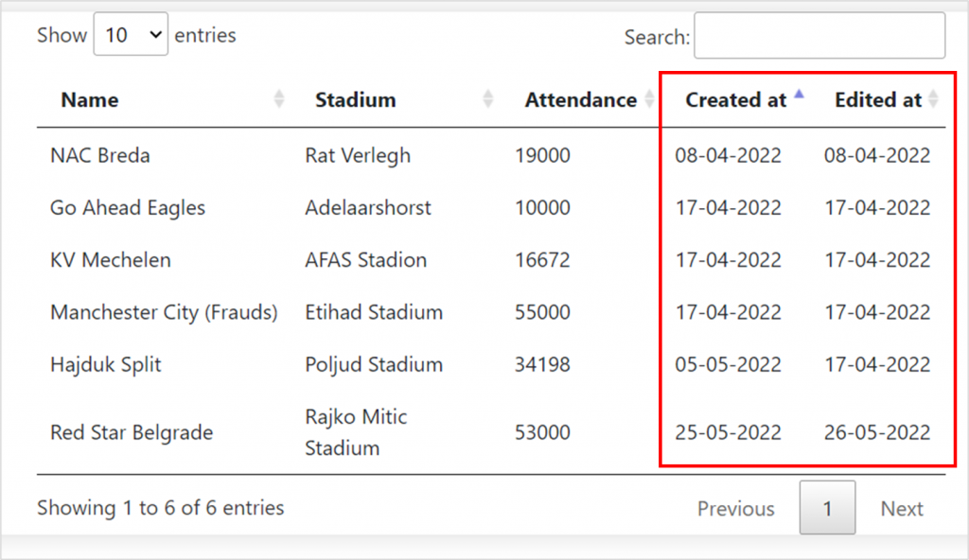Click Manchester City (Frauds) entry
The width and height of the screenshot is (969, 560).
point(164,312)
